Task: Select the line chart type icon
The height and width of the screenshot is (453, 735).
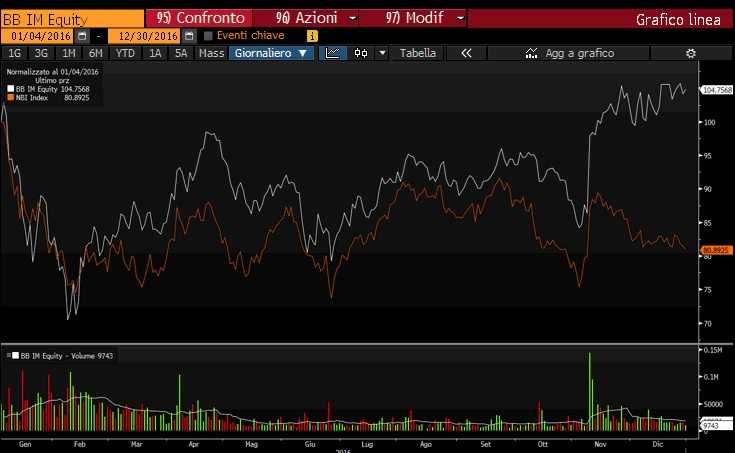Action: (332, 53)
